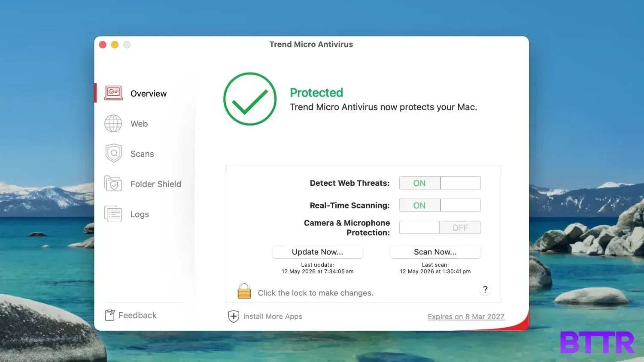Toggle the Real-Time Scanning switch
The height and width of the screenshot is (362, 644).
pos(440,205)
